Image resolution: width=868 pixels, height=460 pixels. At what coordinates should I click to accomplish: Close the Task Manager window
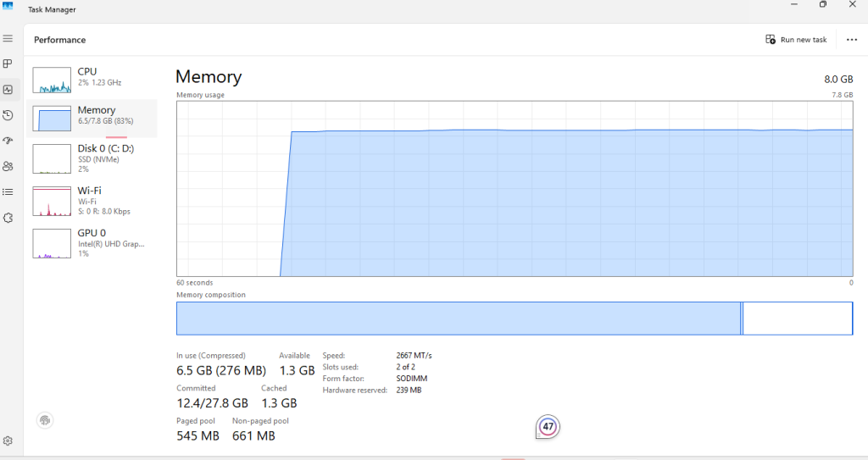(853, 4)
